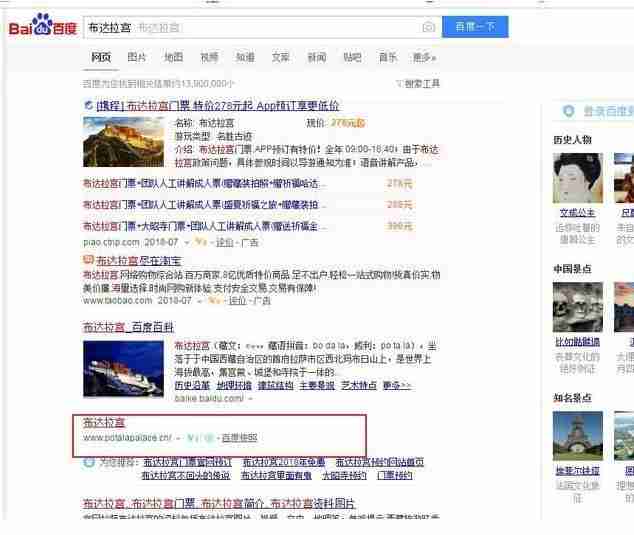Select the 网页 tab
634x535 pixels.
101,57
